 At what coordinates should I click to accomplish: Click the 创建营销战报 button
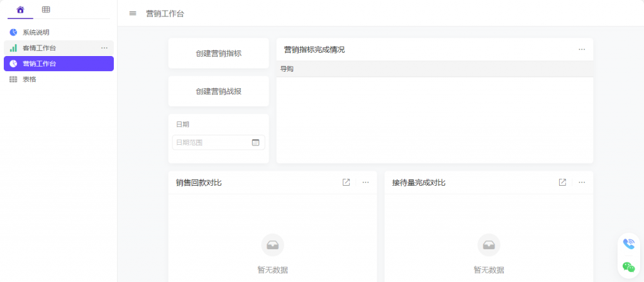(x=218, y=91)
